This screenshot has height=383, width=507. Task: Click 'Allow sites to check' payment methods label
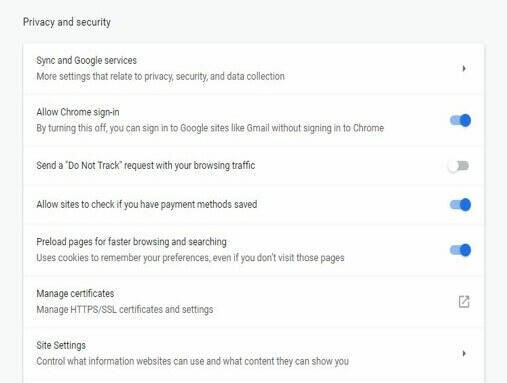(x=147, y=204)
